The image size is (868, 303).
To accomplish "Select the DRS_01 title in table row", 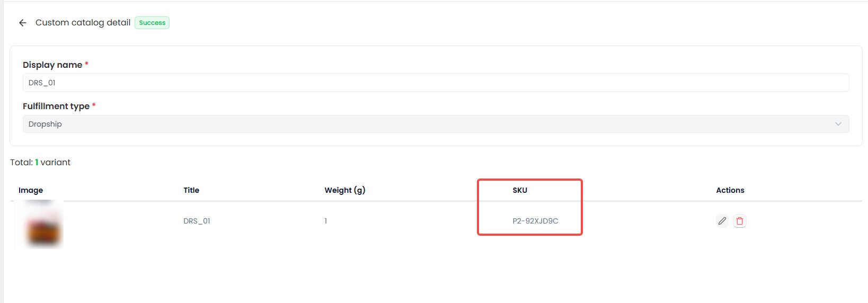I will [197, 221].
